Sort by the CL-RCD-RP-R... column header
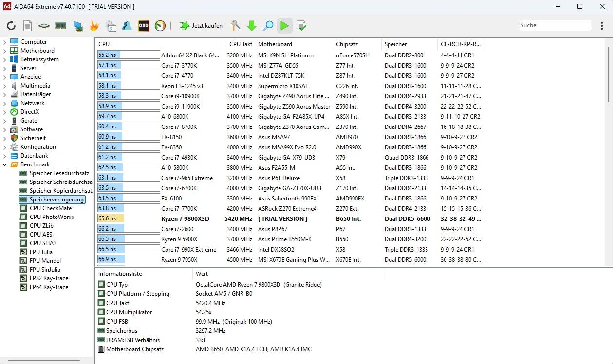 [x=461, y=44]
